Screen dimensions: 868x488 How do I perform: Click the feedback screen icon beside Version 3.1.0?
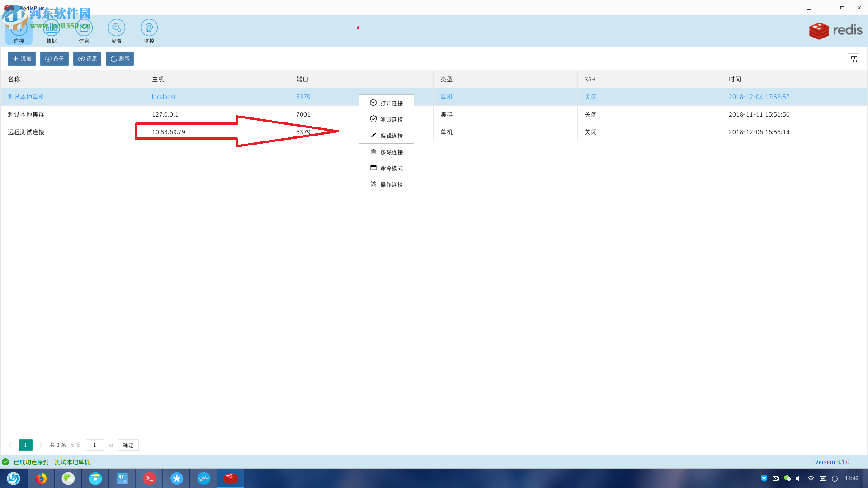tap(858, 462)
